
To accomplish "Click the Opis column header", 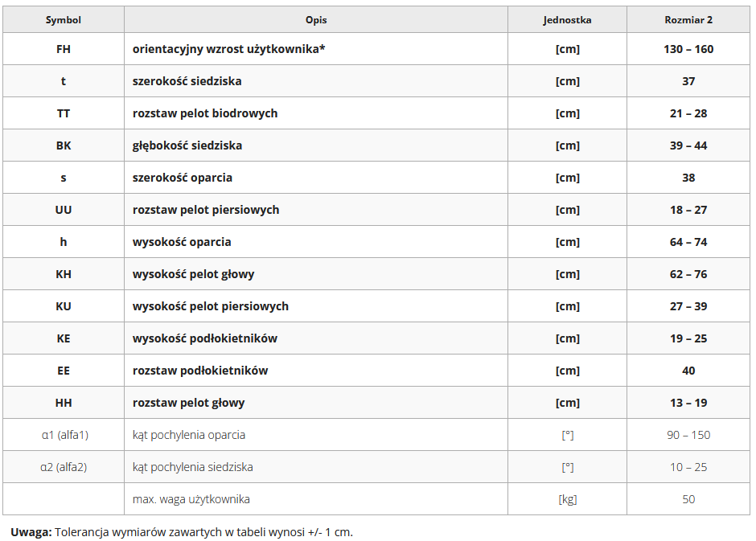I will 316,20.
